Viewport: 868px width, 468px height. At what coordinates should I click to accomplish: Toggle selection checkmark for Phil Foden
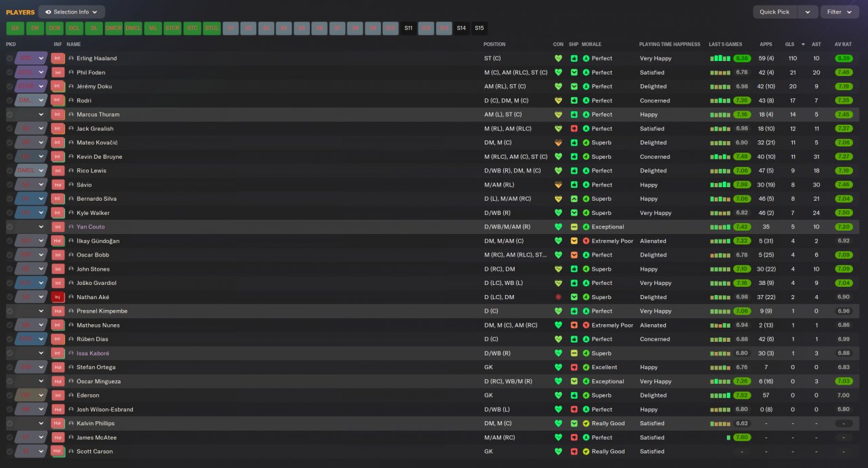point(9,73)
